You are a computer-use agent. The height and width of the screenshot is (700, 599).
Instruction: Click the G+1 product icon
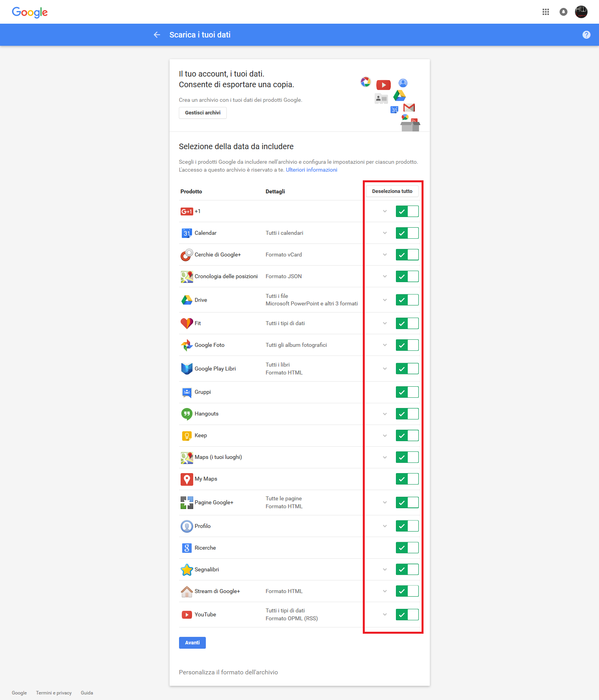pyautogui.click(x=187, y=211)
